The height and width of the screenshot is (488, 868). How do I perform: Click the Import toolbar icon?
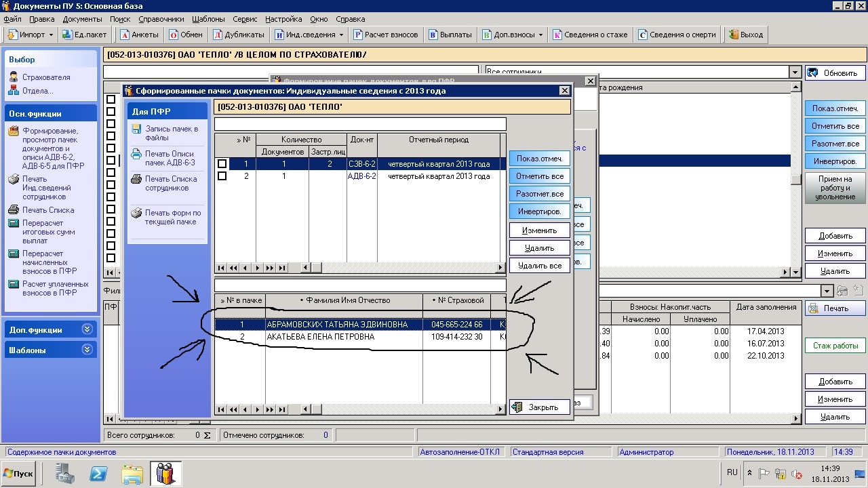coord(12,35)
